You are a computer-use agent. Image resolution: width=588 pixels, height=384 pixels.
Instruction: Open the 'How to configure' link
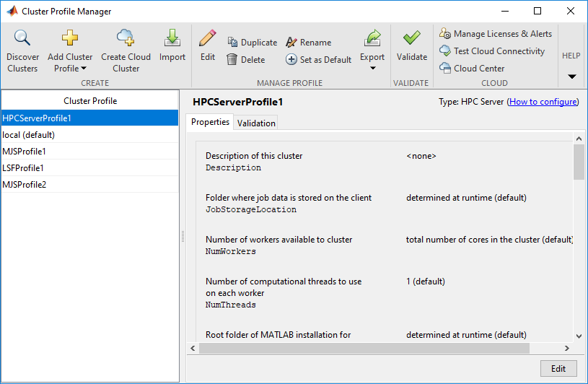point(543,102)
